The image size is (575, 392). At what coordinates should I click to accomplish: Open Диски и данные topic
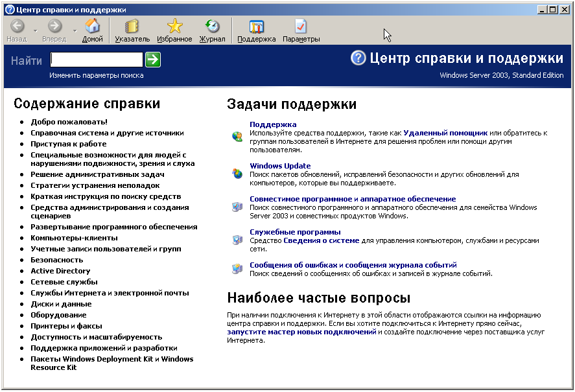pos(61,304)
